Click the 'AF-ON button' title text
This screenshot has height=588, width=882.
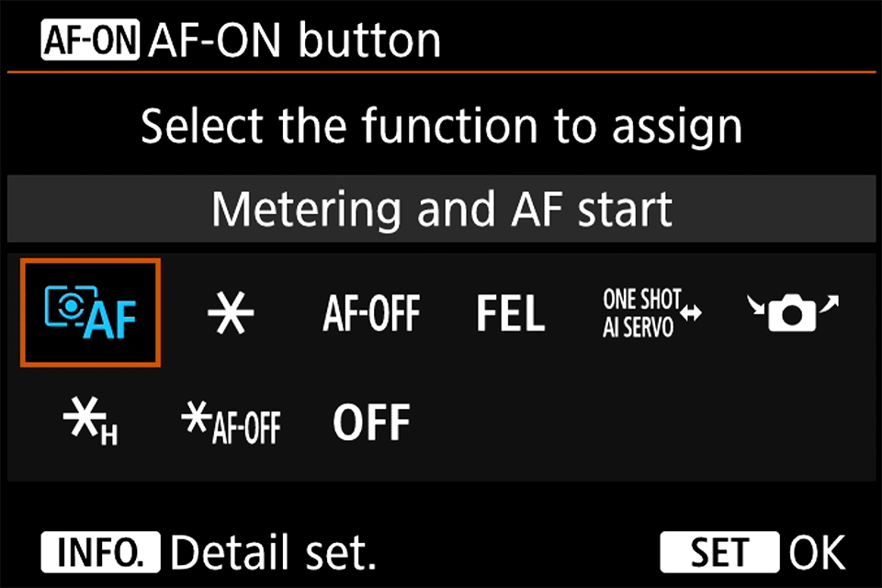(x=294, y=40)
